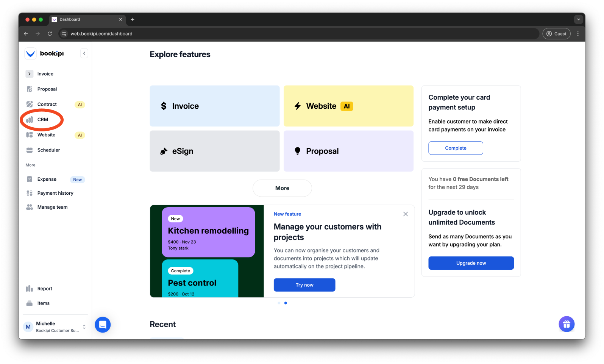Image resolution: width=604 pixels, height=364 pixels.
Task: Click the AI badge next to Contract
Action: (x=80, y=105)
